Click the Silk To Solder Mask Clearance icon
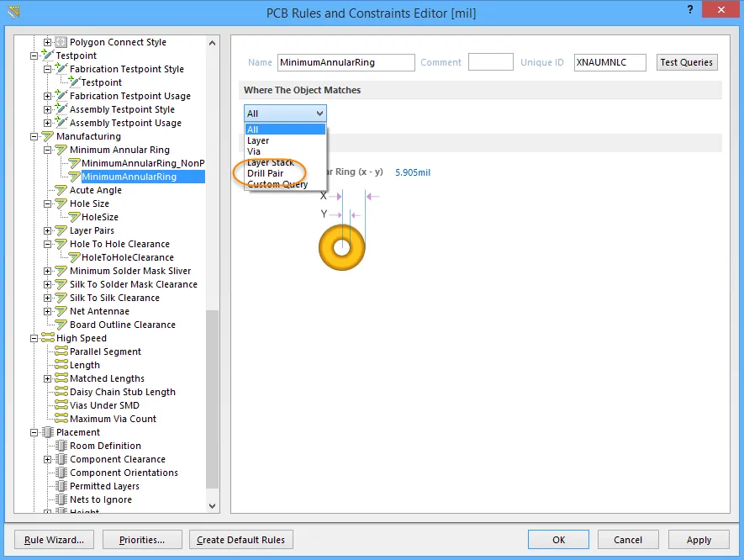Image resolution: width=744 pixels, height=560 pixels. [61, 284]
